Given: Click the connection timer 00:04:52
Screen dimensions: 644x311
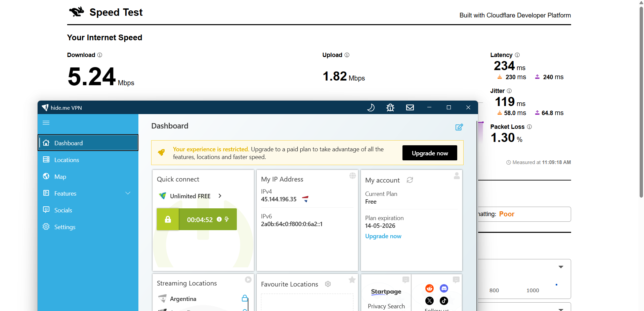Looking at the screenshot, I should 200,220.
